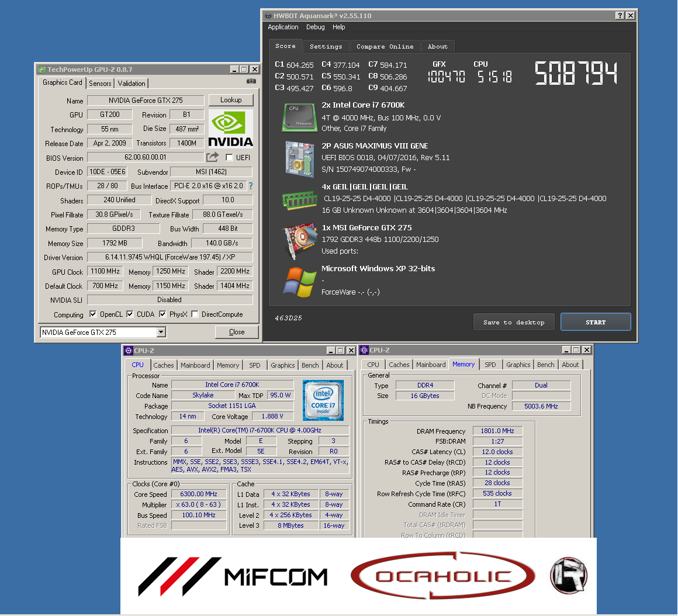This screenshot has width=678, height=616.
Task: Select GPU-Z Graphics Card tab
Action: pos(63,82)
